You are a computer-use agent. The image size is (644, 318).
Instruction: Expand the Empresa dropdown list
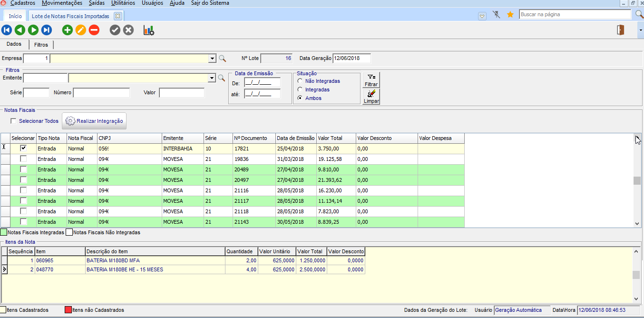click(212, 59)
